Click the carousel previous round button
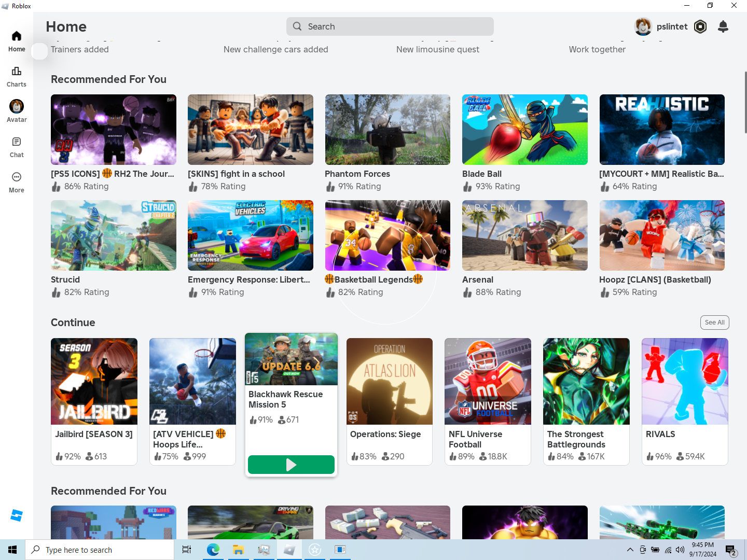747x560 pixels. (39, 51)
